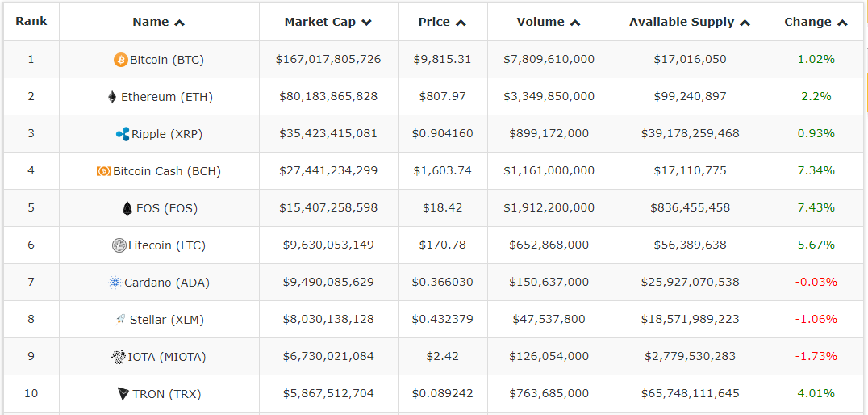Click the Litecoin logo icon
The height and width of the screenshot is (415, 868).
119,245
